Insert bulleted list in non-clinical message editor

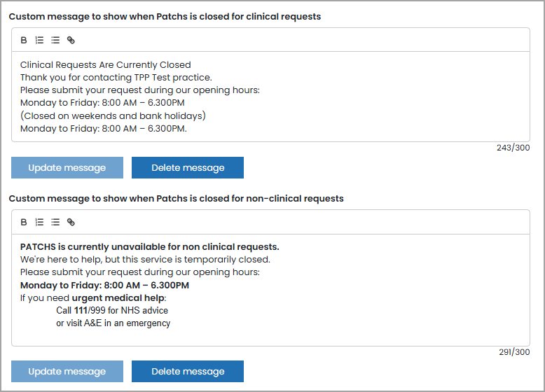pyautogui.click(x=55, y=222)
